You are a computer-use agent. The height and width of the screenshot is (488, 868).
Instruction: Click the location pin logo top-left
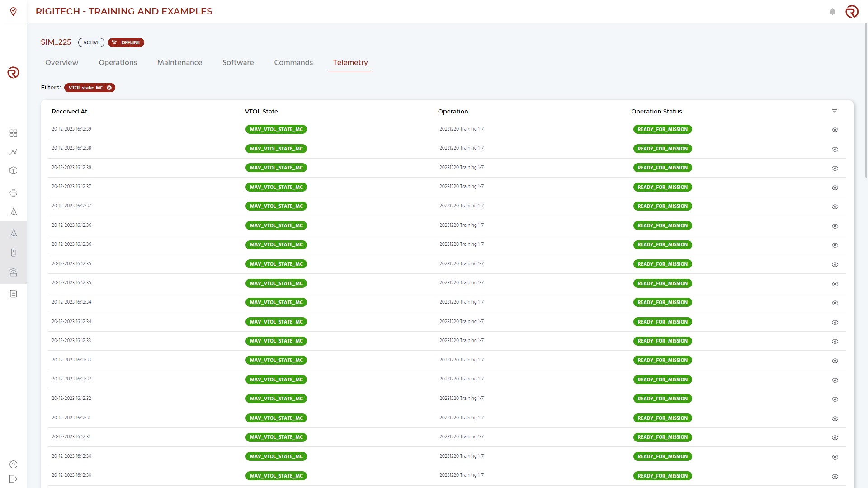click(14, 11)
